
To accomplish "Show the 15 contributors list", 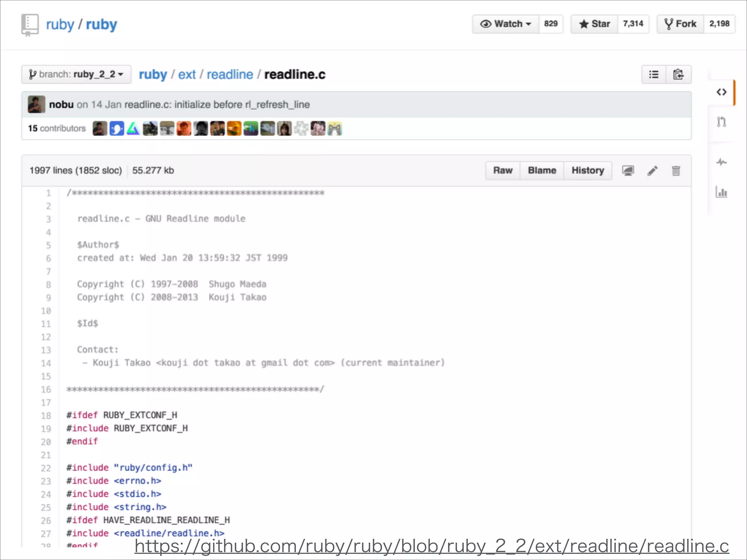I will pos(57,128).
